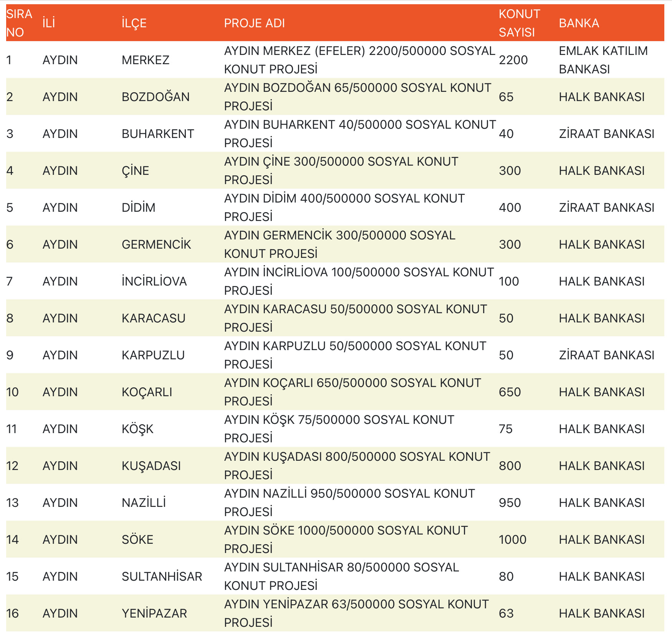The width and height of the screenshot is (672, 641).
Task: Click the SIRA NO column header
Action: pyautogui.click(x=19, y=23)
